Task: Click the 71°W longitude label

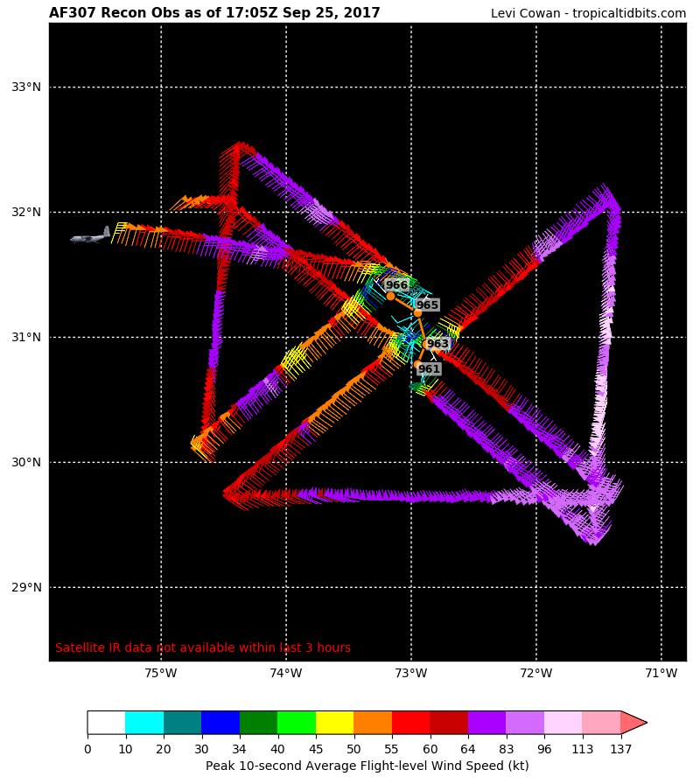Action: coord(661,674)
